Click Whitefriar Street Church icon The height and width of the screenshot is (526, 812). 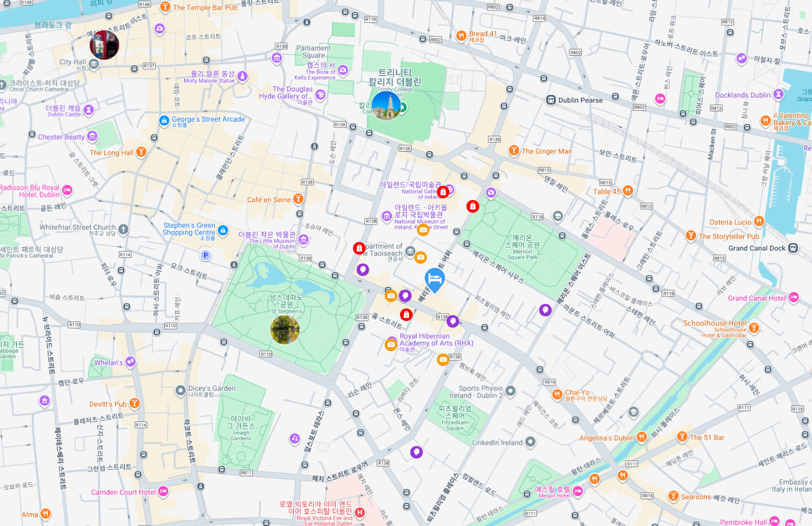tap(123, 229)
